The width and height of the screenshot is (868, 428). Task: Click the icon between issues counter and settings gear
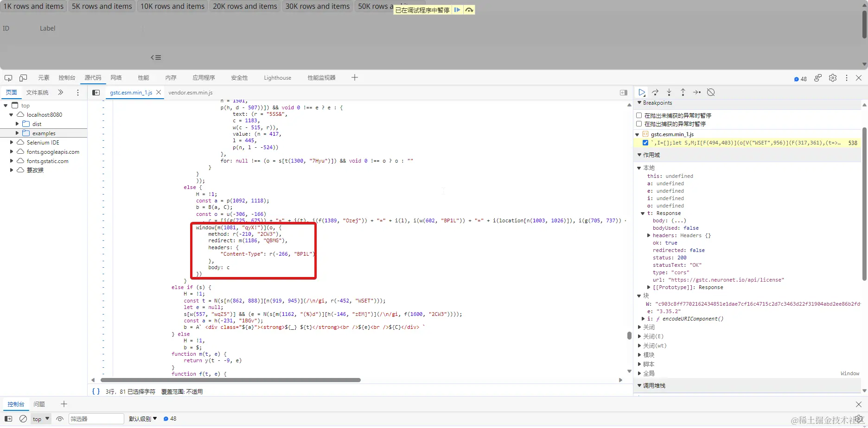(x=818, y=78)
